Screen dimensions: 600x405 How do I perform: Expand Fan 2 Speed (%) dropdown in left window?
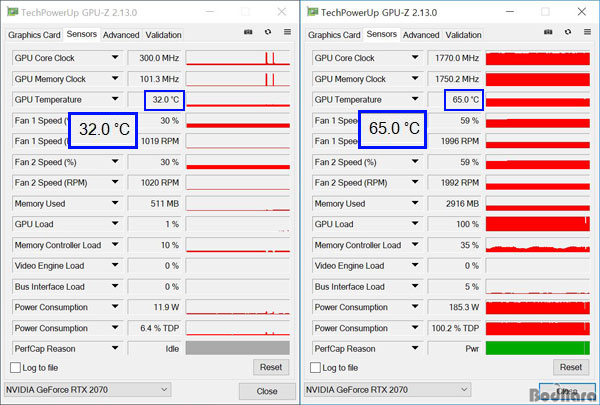(115, 162)
